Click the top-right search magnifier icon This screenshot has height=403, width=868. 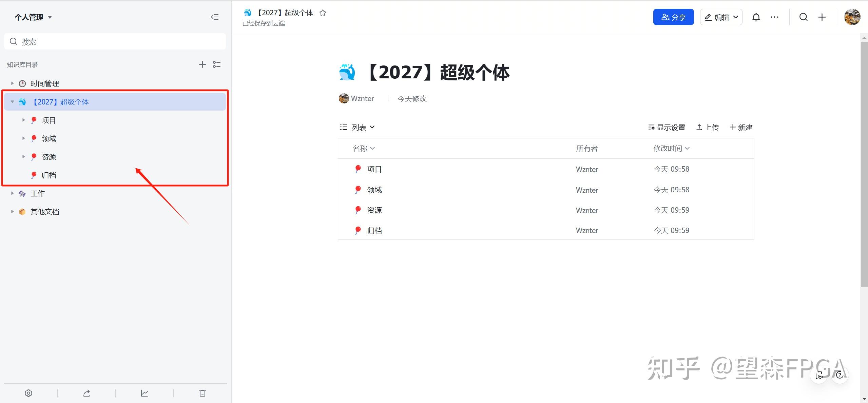[803, 17]
